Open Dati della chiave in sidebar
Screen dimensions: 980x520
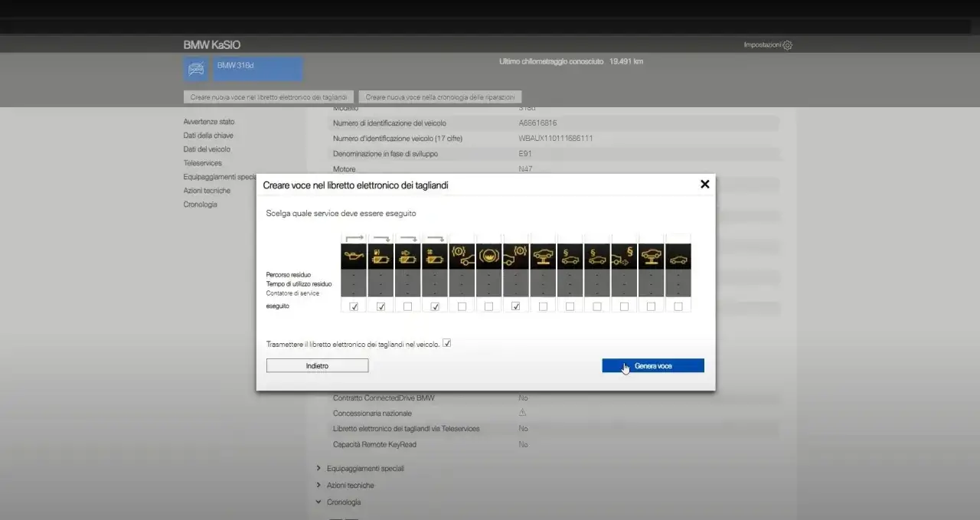click(208, 136)
